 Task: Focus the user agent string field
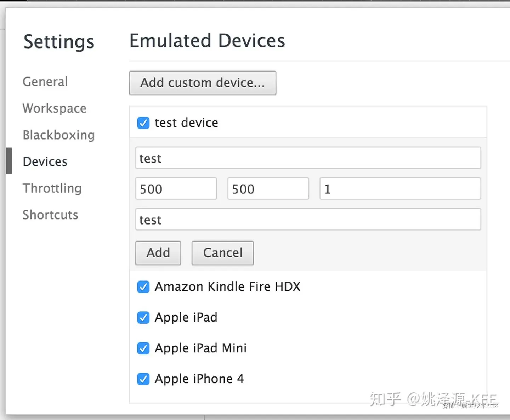(x=308, y=220)
